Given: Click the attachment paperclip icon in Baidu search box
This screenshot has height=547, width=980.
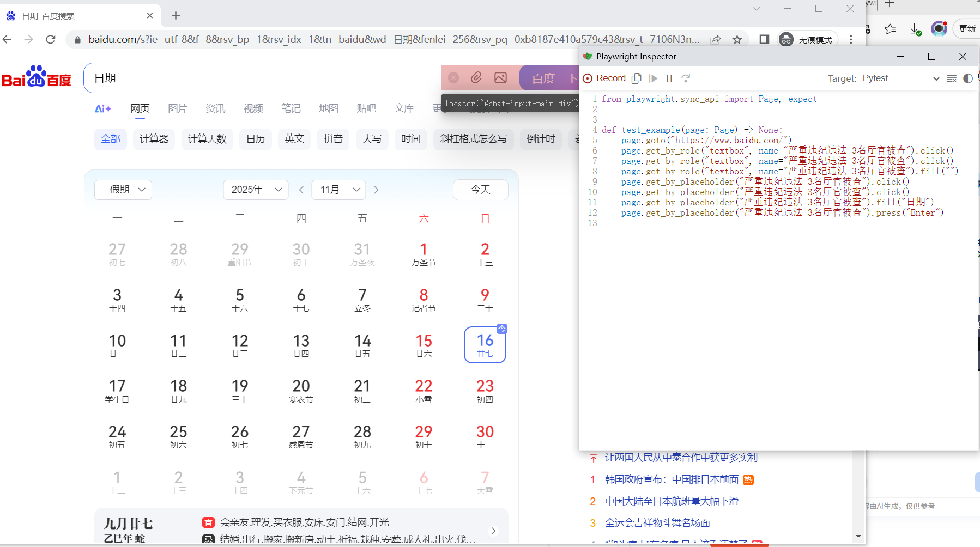Looking at the screenshot, I should tap(476, 77).
